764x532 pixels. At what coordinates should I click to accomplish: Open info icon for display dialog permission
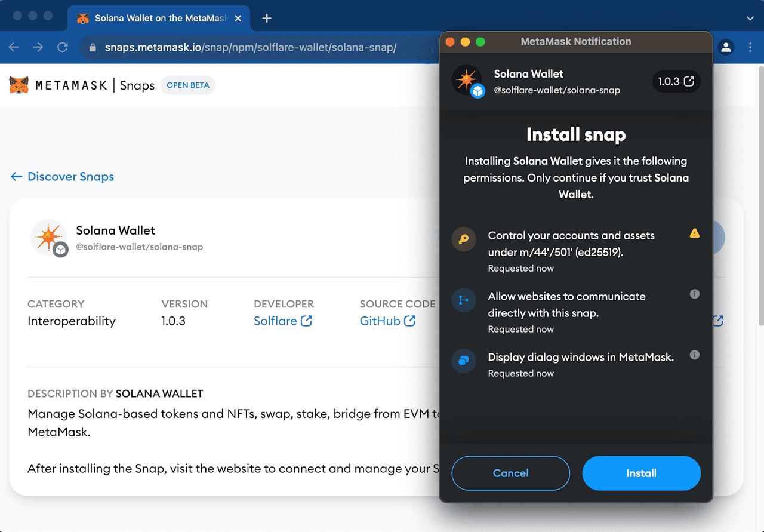click(694, 355)
